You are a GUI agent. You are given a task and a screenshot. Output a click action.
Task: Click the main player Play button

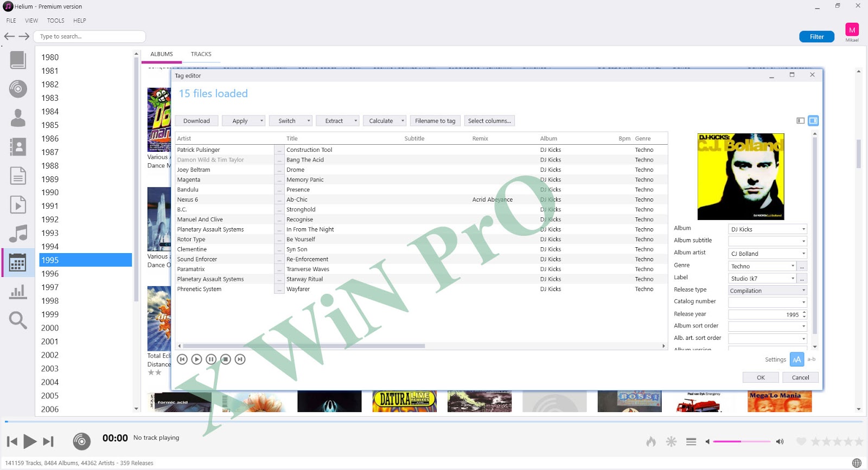(30, 441)
